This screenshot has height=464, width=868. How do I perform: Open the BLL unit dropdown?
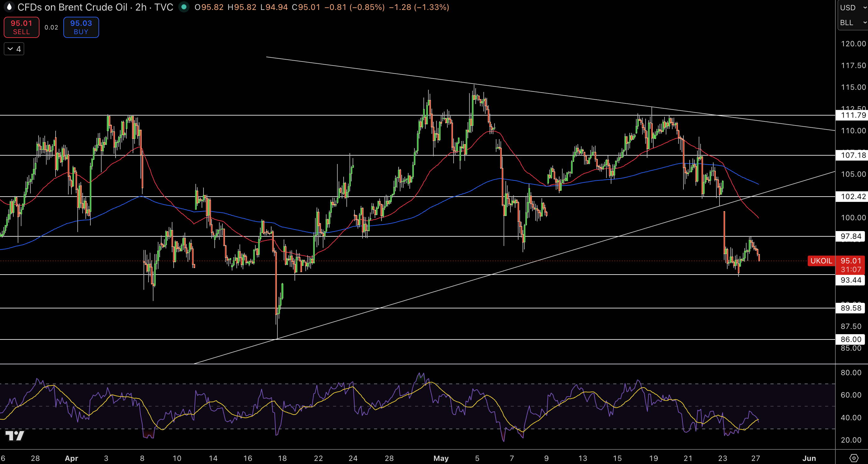[x=853, y=23]
